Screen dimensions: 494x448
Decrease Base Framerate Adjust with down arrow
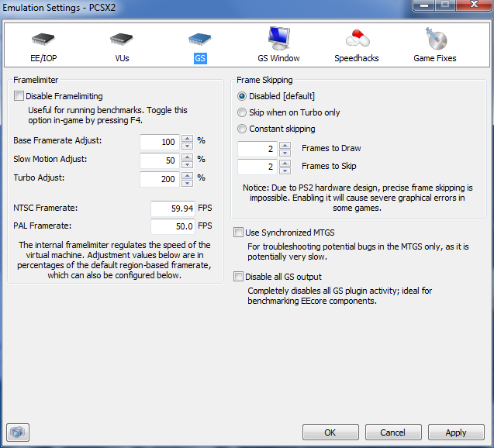[188, 146]
